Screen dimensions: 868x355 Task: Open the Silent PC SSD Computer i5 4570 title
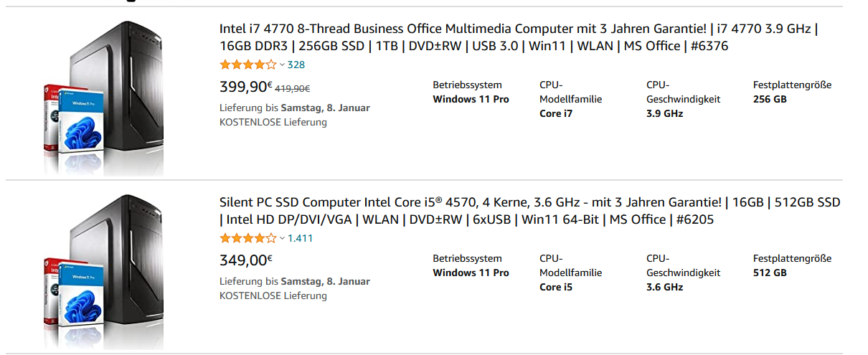pos(529,211)
